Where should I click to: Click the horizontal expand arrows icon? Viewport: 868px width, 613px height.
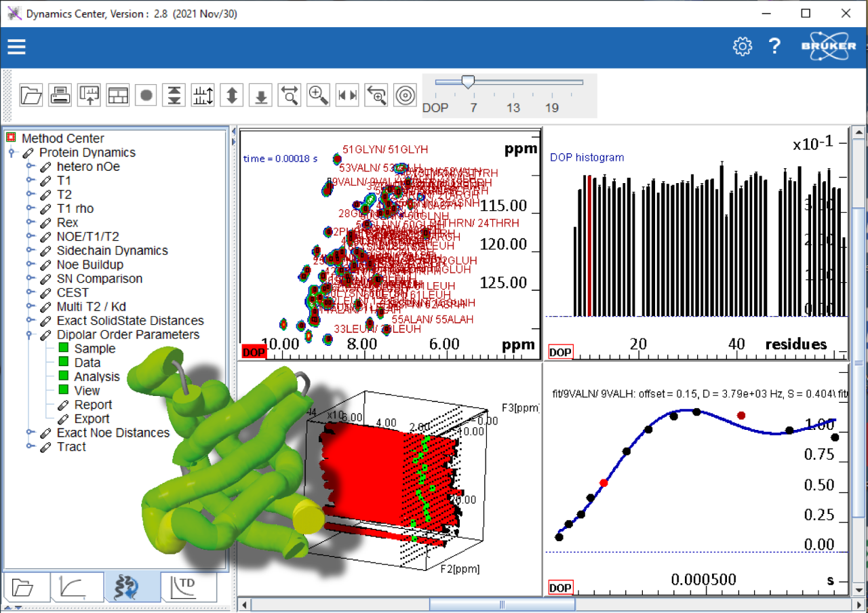point(348,95)
